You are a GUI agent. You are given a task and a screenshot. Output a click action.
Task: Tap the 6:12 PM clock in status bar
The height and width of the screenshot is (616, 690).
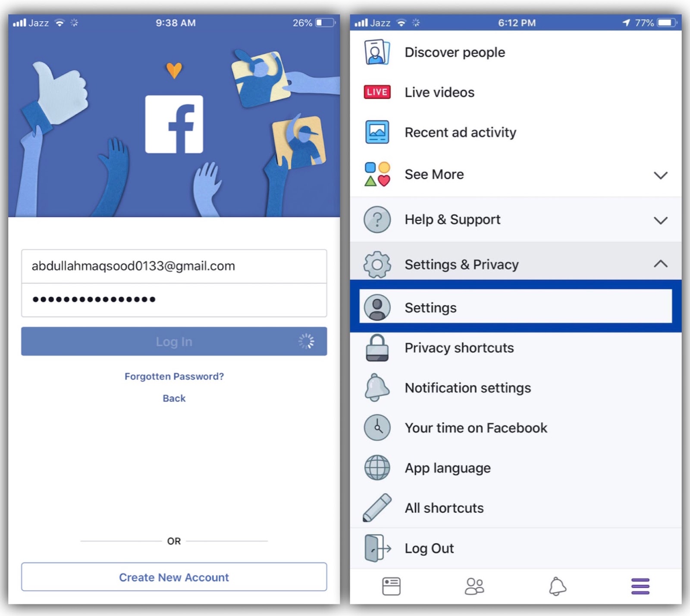tap(517, 23)
